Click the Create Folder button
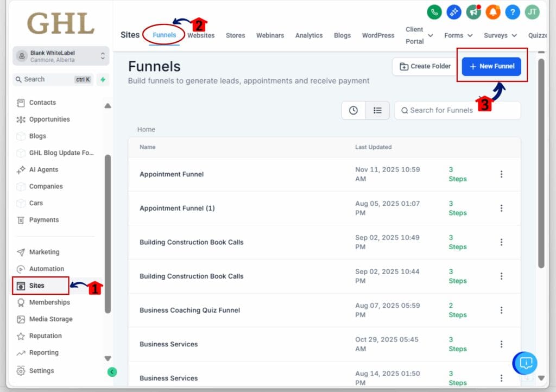 click(425, 66)
